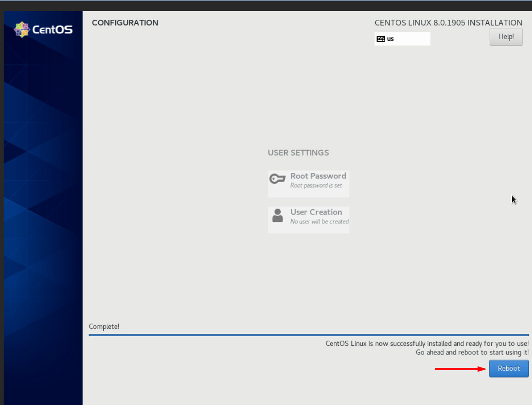Click "CentOS Linux is now successfully installed" message
This screenshot has width=532, height=405.
pyautogui.click(x=427, y=344)
